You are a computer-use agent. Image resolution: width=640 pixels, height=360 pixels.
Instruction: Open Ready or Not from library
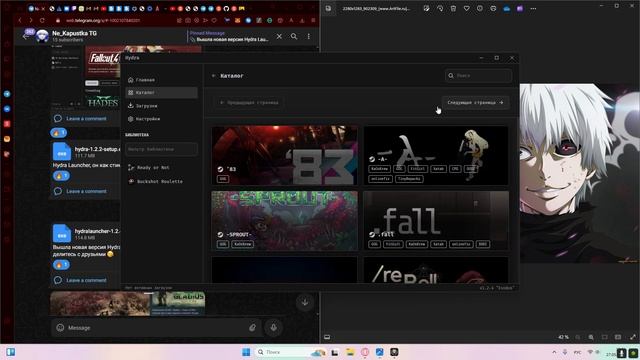tap(161, 167)
